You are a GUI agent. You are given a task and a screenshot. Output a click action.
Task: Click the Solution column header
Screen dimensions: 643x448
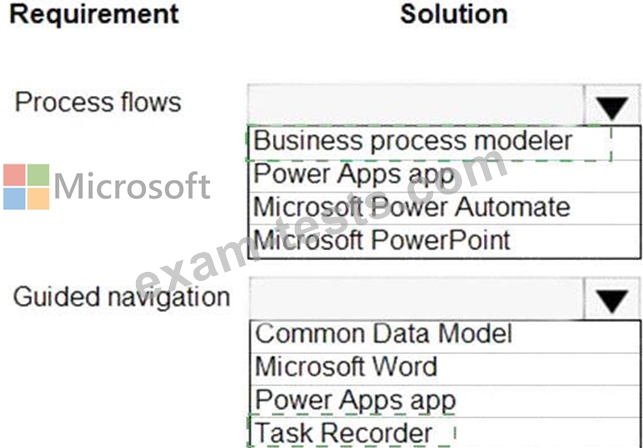pyautogui.click(x=453, y=14)
